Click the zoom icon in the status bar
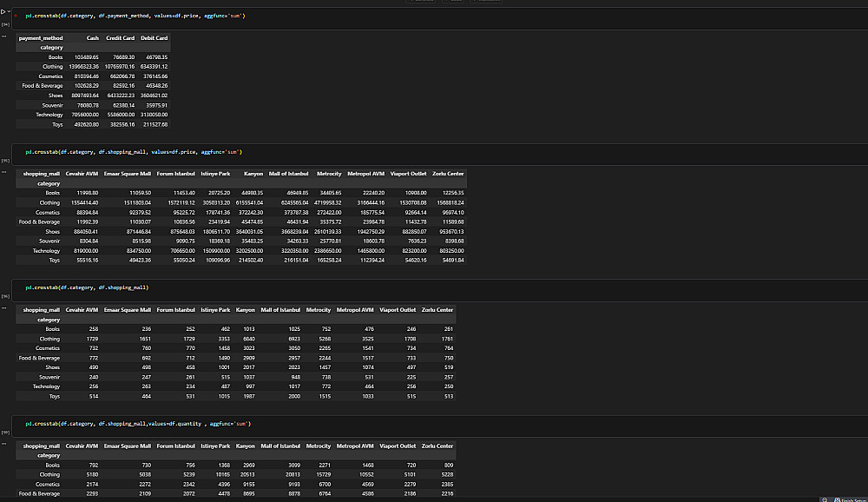Viewport: 868px width, 502px height. click(x=825, y=499)
